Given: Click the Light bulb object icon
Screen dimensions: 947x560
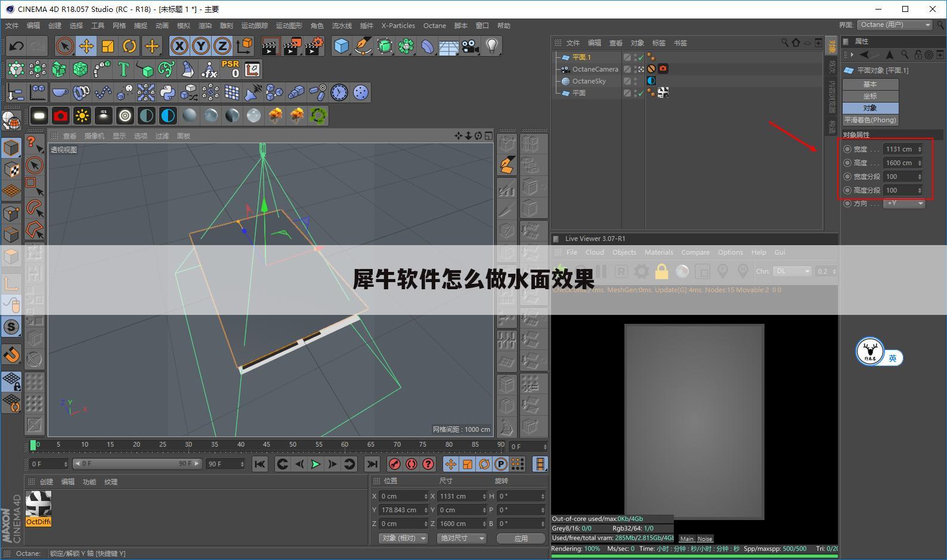Looking at the screenshot, I should point(491,46).
